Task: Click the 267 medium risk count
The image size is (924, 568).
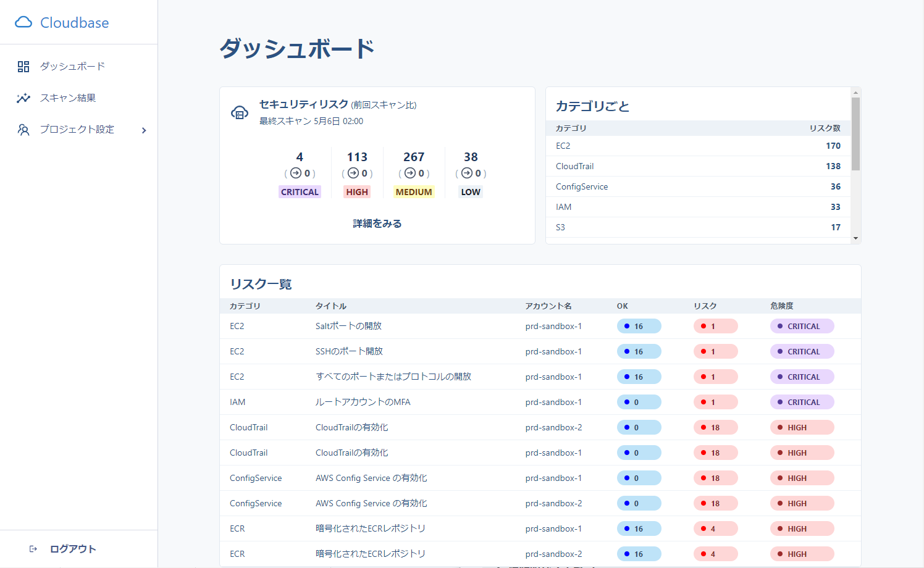Action: tap(414, 157)
